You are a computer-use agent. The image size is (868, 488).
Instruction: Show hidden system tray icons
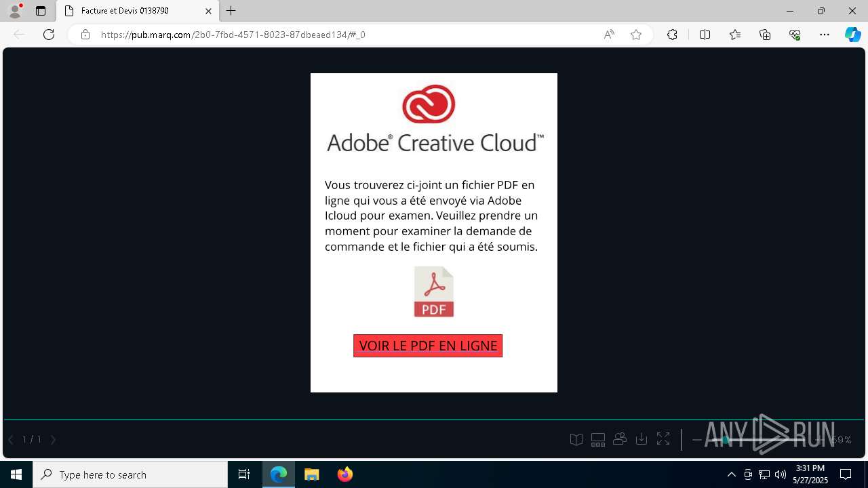click(731, 474)
